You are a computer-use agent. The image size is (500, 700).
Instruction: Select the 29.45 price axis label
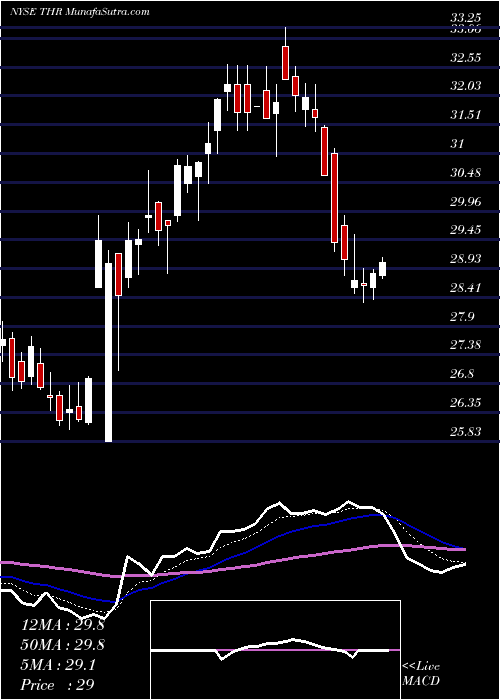click(x=466, y=230)
